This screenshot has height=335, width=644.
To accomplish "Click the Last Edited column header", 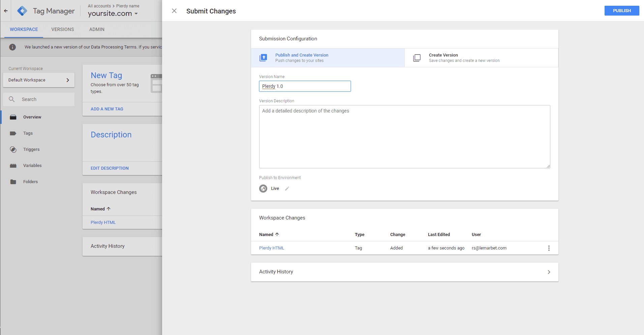I will tap(439, 235).
